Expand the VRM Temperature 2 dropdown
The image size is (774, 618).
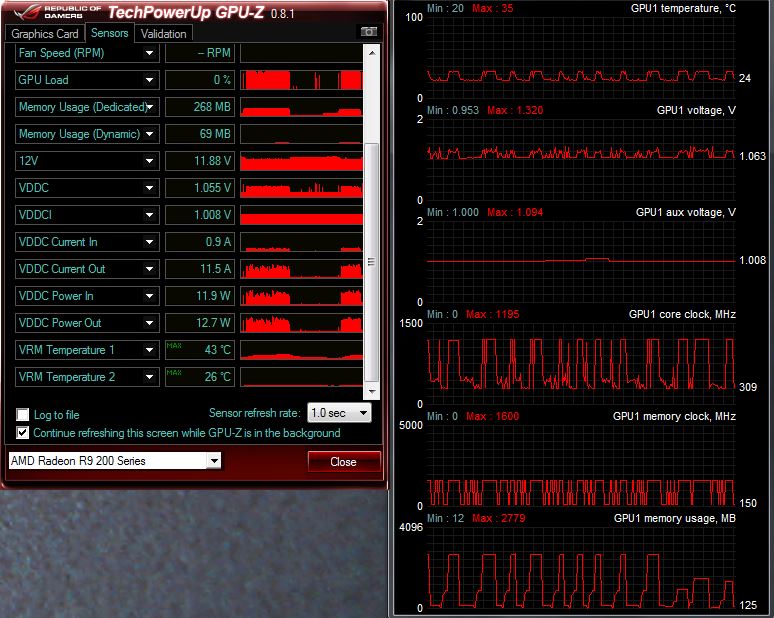(149, 377)
